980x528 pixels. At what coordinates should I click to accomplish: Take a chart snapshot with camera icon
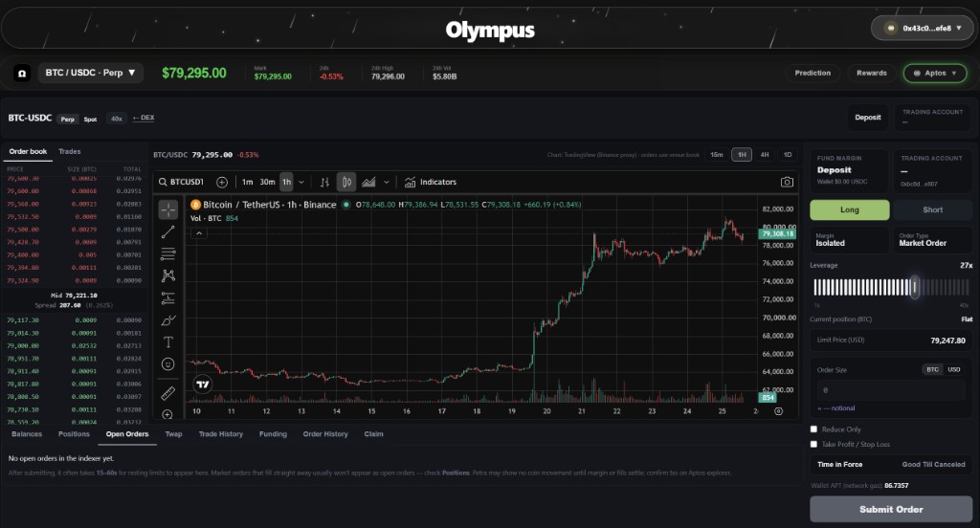pos(787,182)
